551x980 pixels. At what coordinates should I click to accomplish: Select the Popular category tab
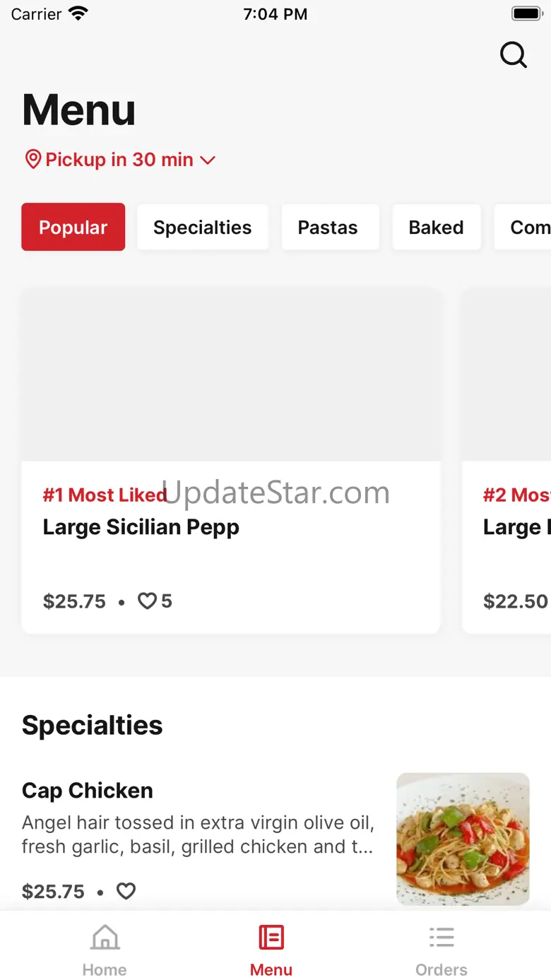click(x=73, y=227)
